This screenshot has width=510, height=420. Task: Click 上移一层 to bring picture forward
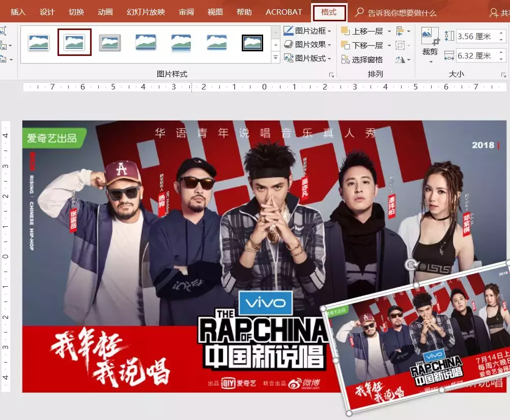(x=362, y=31)
